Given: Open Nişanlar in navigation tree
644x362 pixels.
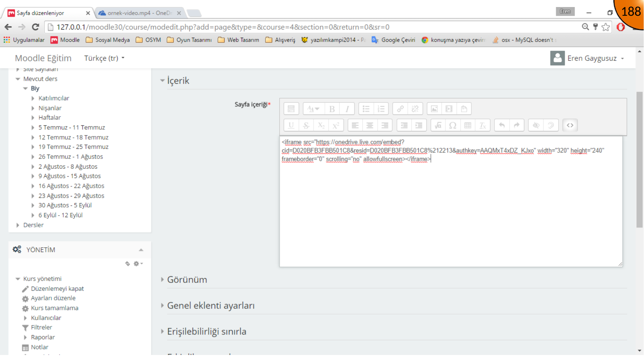Looking at the screenshot, I should pos(50,108).
